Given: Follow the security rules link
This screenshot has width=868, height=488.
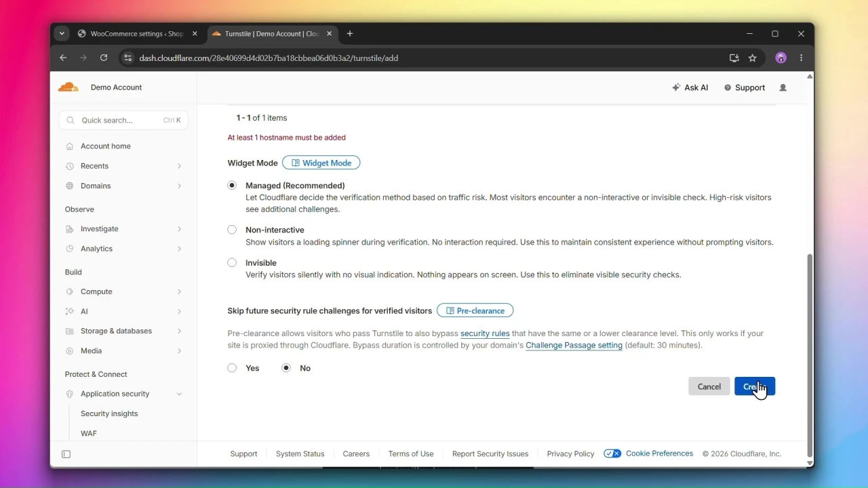Looking at the screenshot, I should tap(485, 333).
